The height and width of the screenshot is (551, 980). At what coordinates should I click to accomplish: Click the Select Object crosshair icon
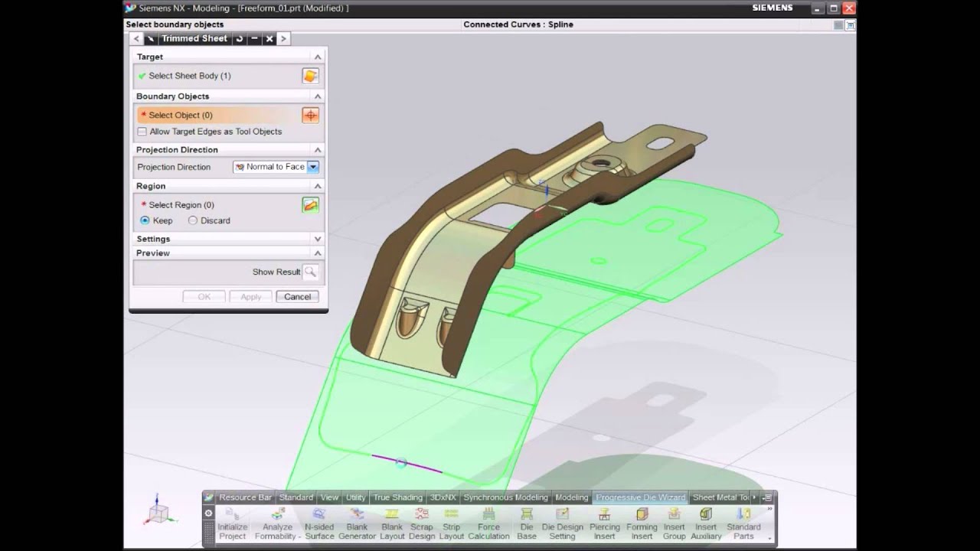310,115
